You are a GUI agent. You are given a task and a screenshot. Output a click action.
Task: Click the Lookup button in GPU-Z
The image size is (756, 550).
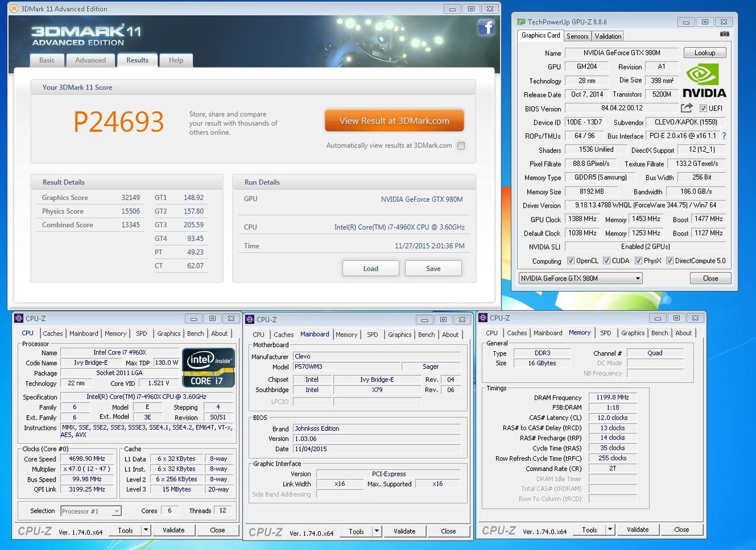tap(705, 53)
